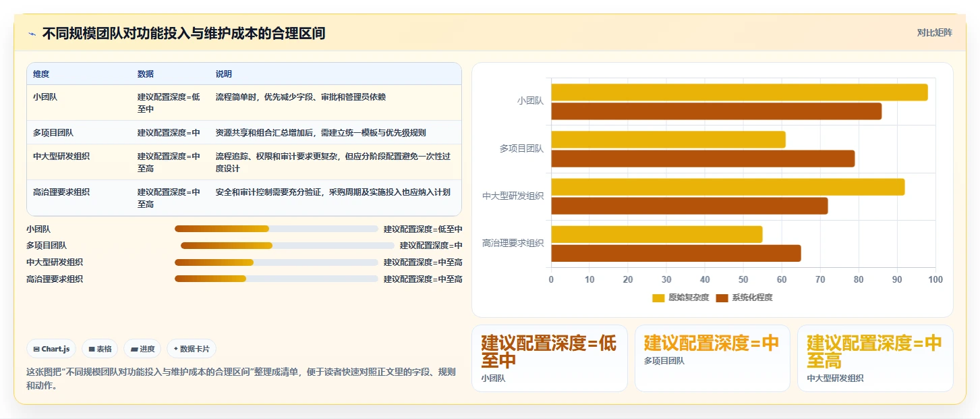Click the 中大型研发组织 progress bar
The image size is (980, 419).
277,262
